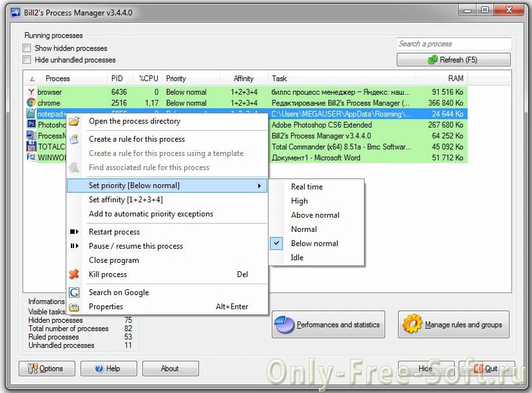
Task: Set priority to High
Action: (x=299, y=201)
